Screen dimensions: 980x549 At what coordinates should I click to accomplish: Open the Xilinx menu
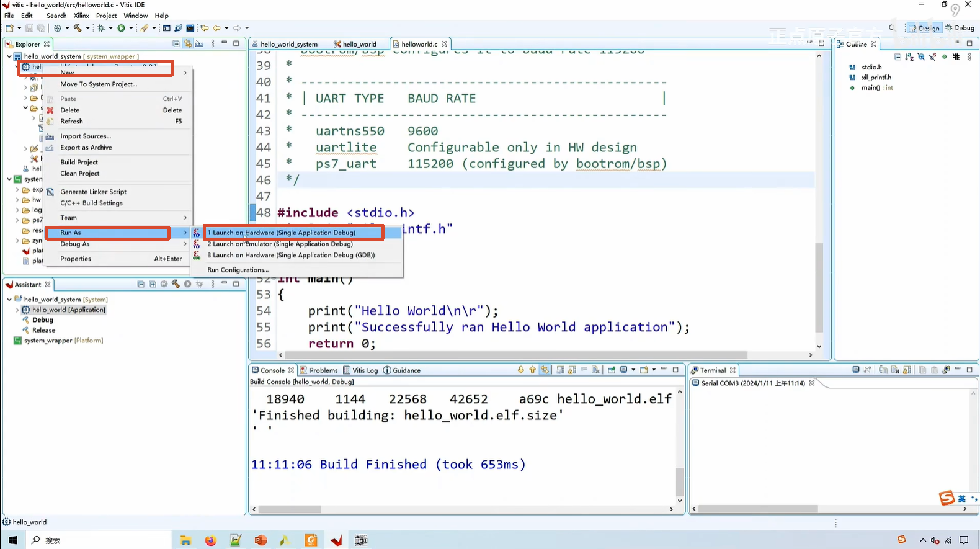(81, 16)
